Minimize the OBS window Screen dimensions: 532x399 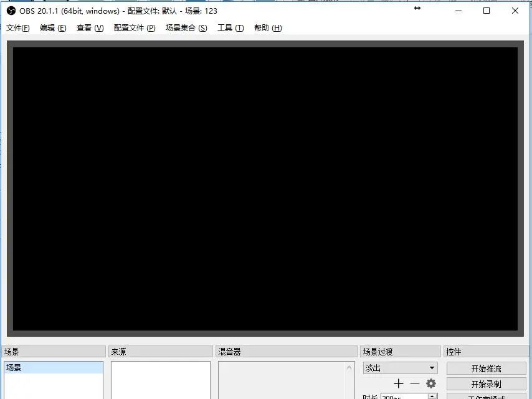point(458,11)
